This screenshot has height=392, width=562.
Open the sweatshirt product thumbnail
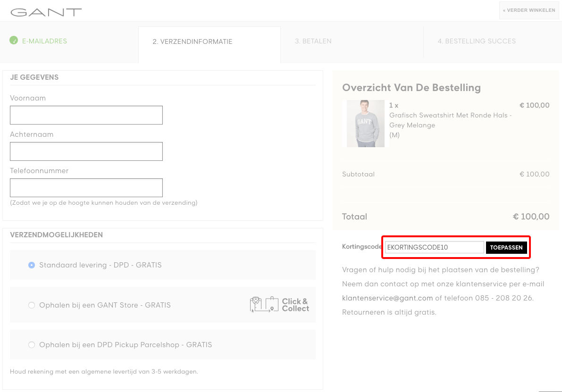[x=366, y=124]
